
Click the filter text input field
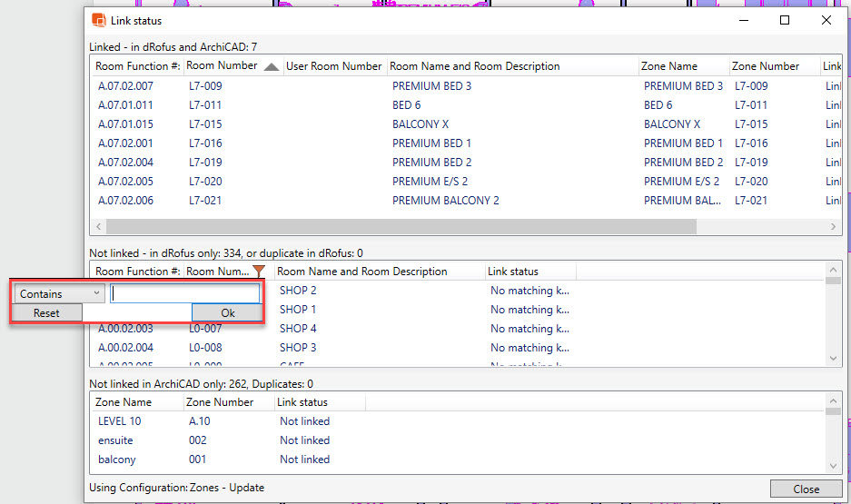185,293
